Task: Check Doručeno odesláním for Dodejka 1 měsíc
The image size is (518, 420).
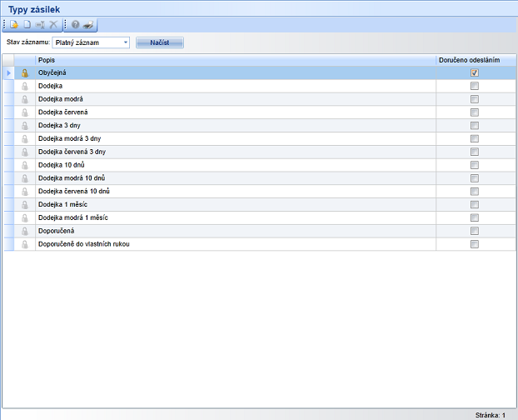Action: tap(475, 204)
